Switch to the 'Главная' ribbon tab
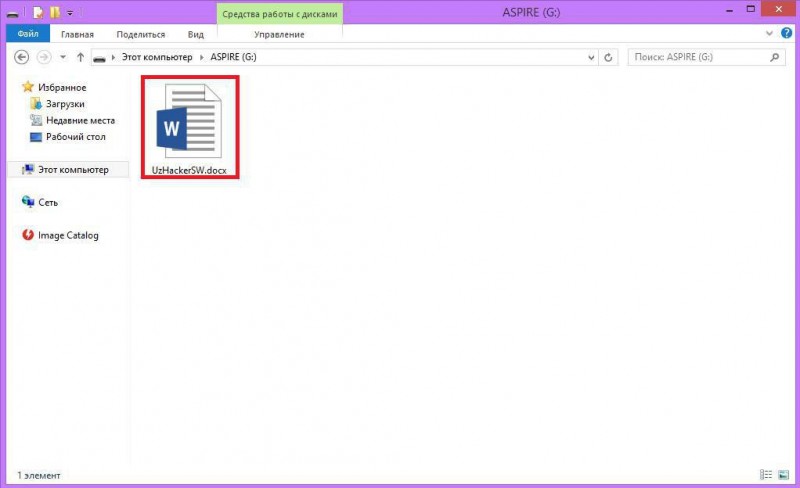Screen dimensions: 800x488 click(x=77, y=34)
